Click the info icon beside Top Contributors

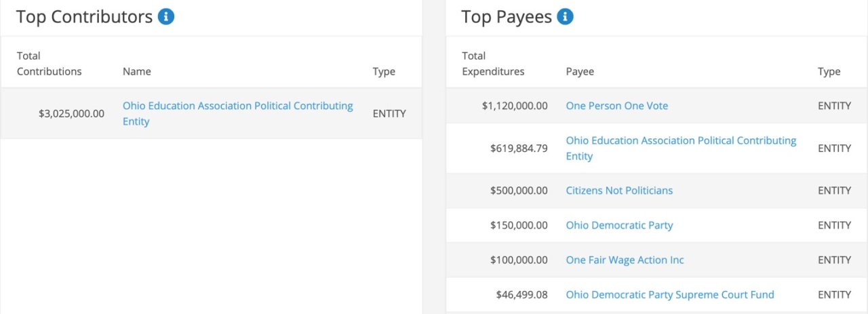pos(166,17)
